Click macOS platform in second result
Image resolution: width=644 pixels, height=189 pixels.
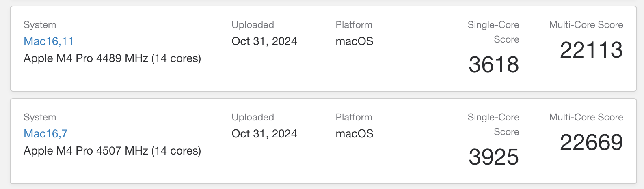pos(354,134)
